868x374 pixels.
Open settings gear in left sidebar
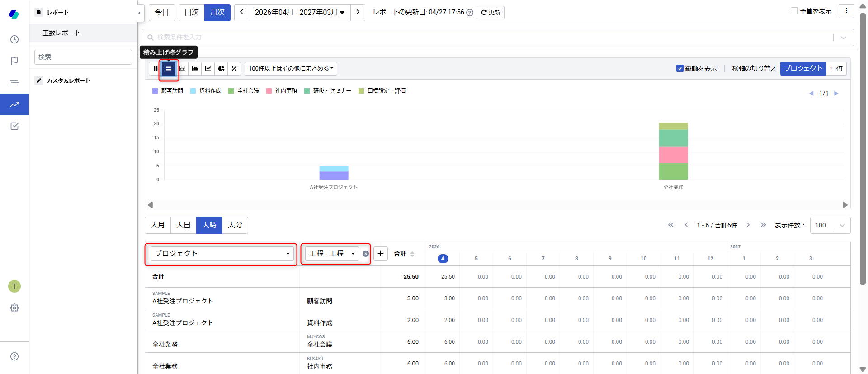14,308
